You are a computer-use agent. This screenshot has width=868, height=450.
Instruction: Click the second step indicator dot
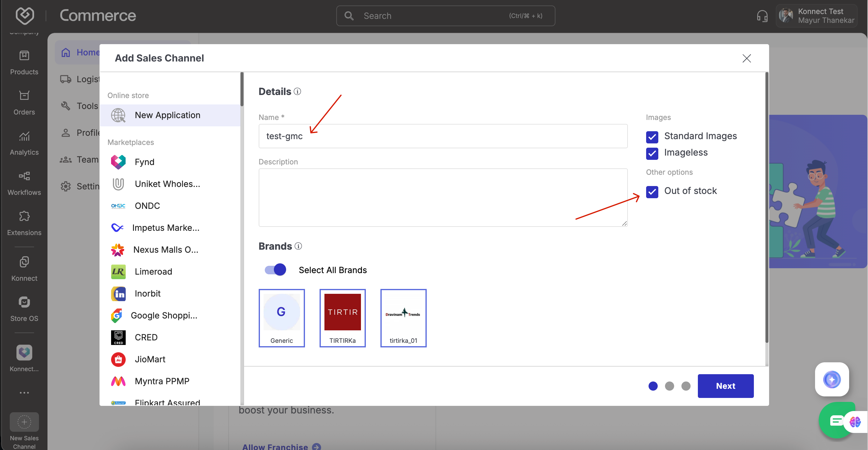pyautogui.click(x=669, y=386)
